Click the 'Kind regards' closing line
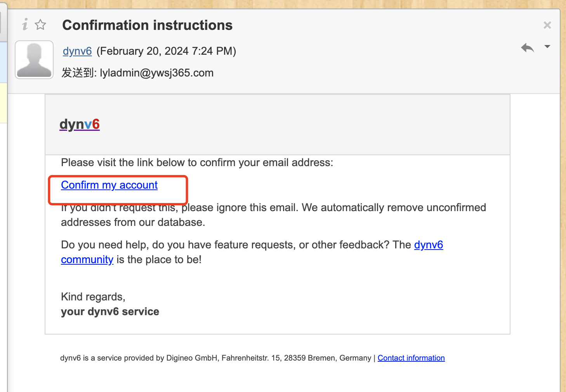 point(93,297)
